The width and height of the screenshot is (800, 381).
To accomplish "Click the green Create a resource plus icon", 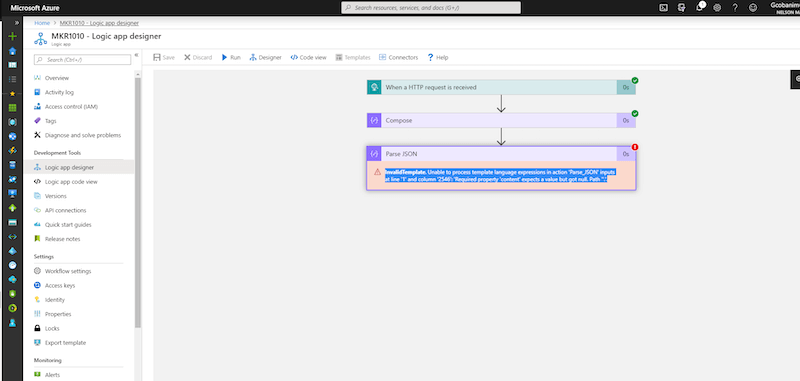I will pos(12,36).
